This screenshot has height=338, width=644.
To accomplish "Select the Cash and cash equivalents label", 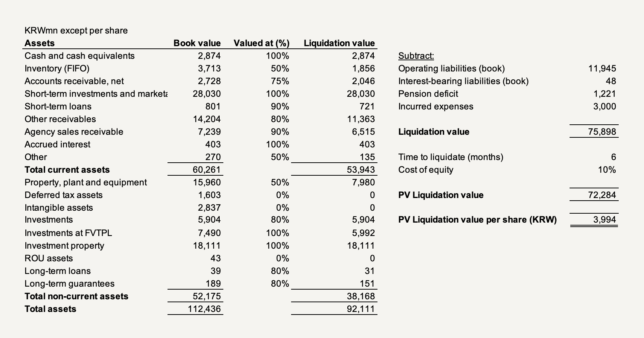I will pos(79,56).
